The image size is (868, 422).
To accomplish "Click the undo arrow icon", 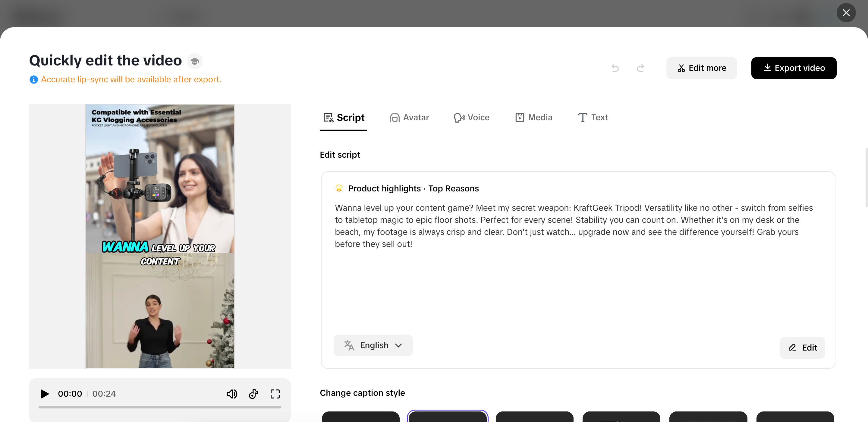I will 615,68.
